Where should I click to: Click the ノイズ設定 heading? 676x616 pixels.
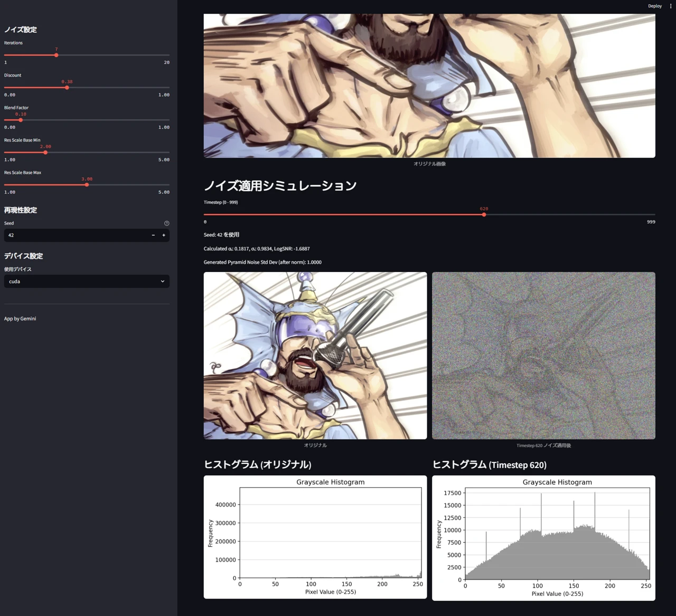pos(21,30)
